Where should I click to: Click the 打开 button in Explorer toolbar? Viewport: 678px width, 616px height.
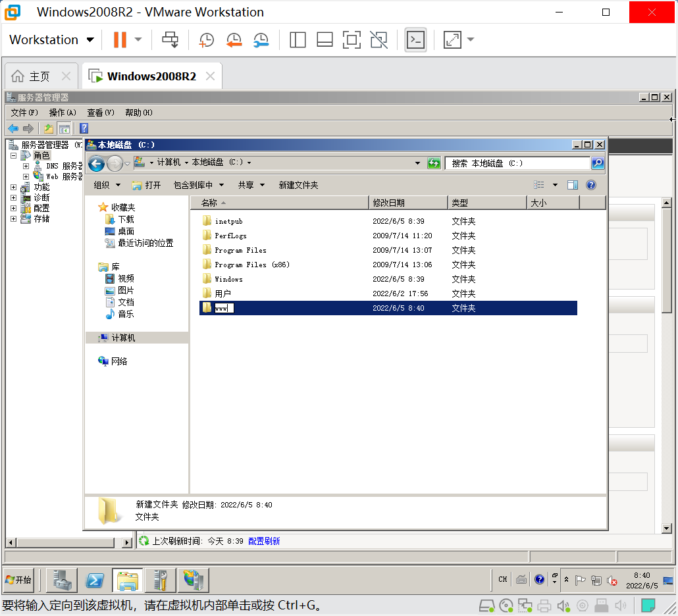point(146,185)
